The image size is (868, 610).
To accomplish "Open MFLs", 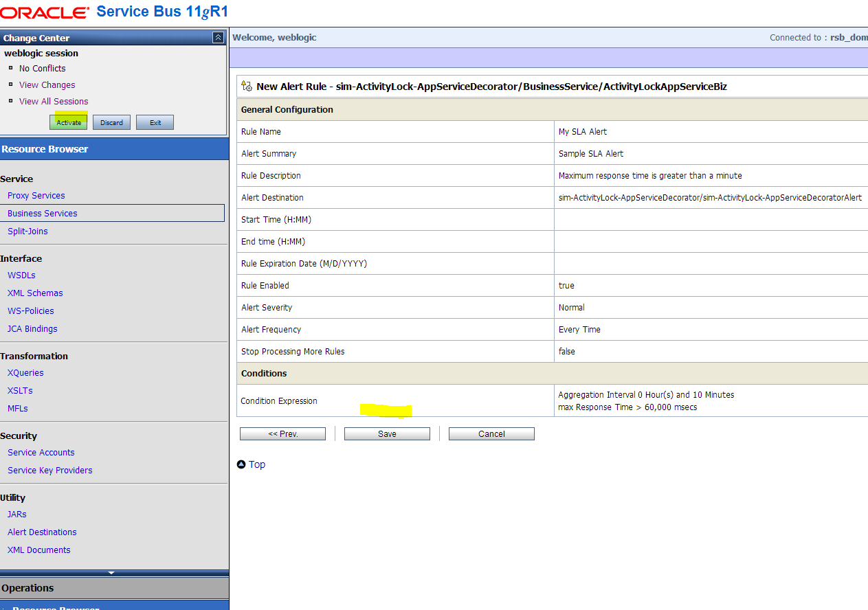I will click(18, 409).
